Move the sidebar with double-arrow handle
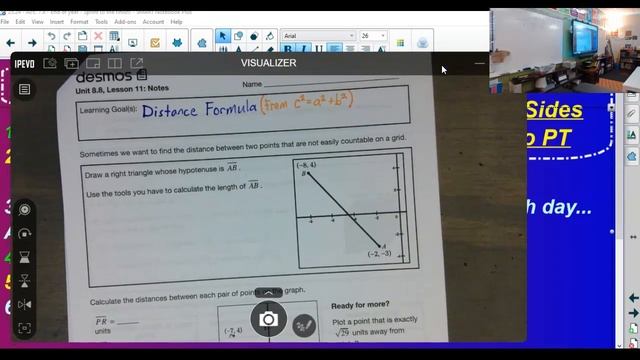Image resolution: width=640 pixels, height=360 pixels. [633, 237]
